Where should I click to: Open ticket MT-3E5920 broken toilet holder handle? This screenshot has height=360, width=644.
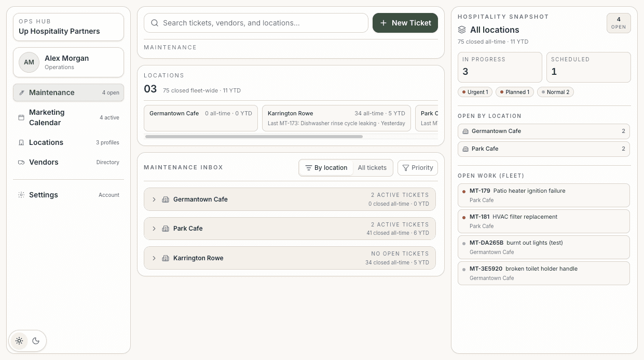544,273
